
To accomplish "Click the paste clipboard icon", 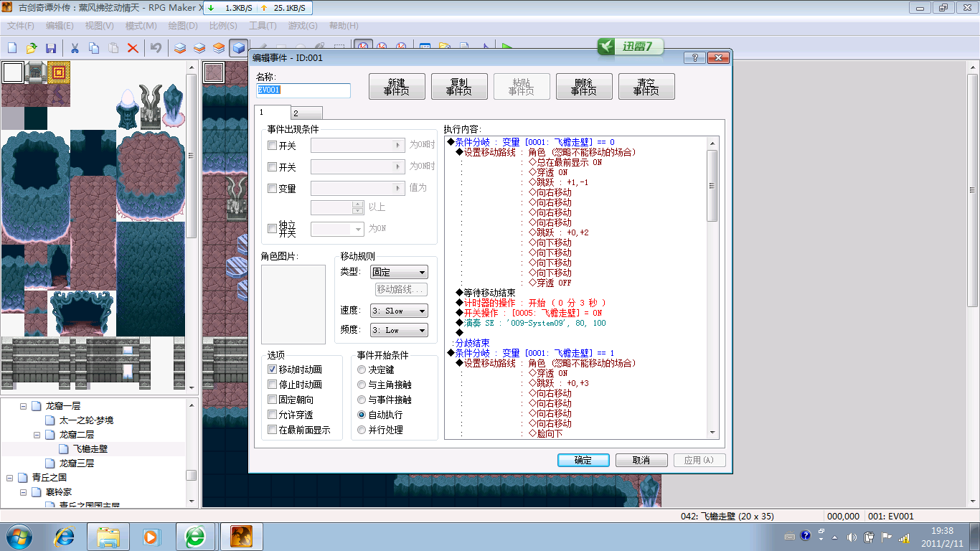I will click(113, 48).
